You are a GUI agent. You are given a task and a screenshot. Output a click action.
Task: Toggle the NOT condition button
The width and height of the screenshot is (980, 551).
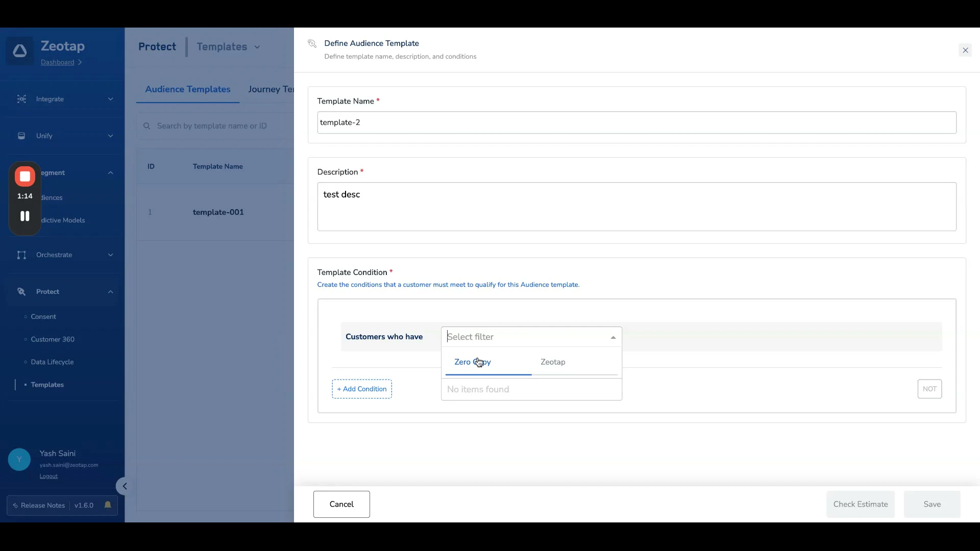click(x=929, y=389)
